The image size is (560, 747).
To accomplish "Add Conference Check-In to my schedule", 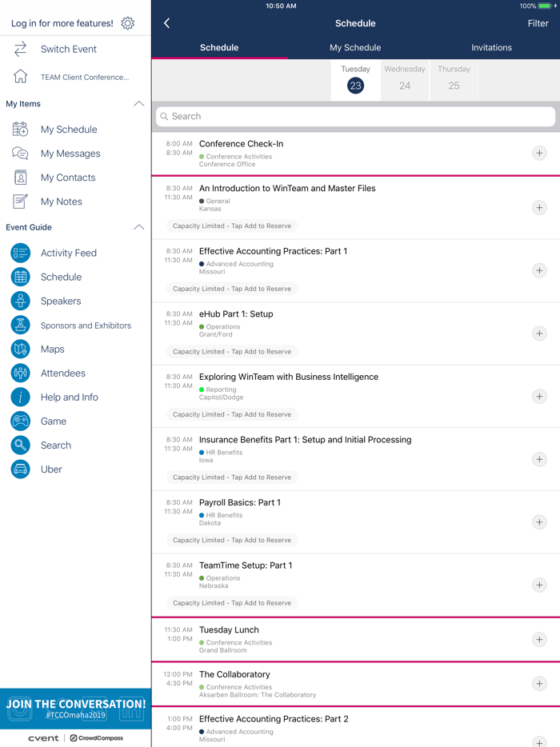I will tap(539, 153).
